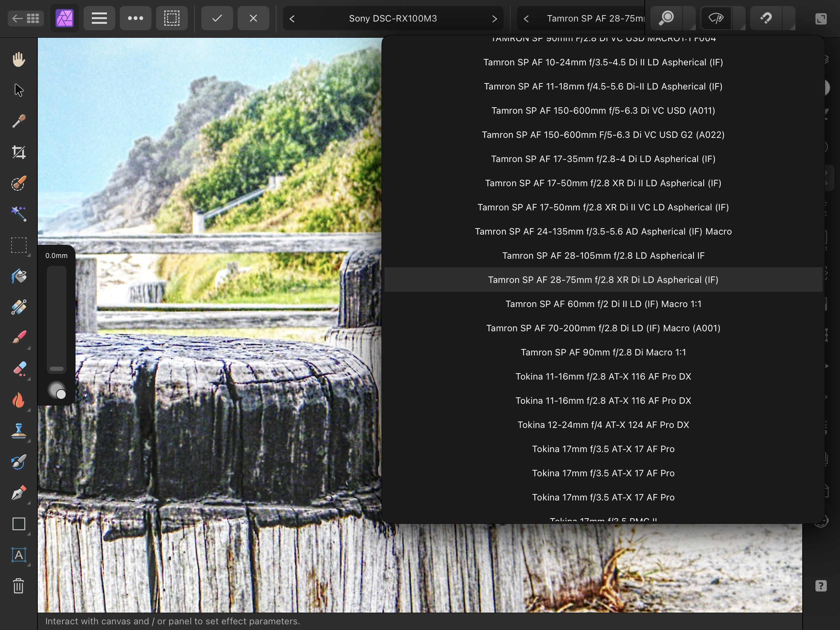The image size is (840, 630).
Task: Choose Tamron SP AF 150-600mm G2 (A022) lens
Action: [603, 135]
